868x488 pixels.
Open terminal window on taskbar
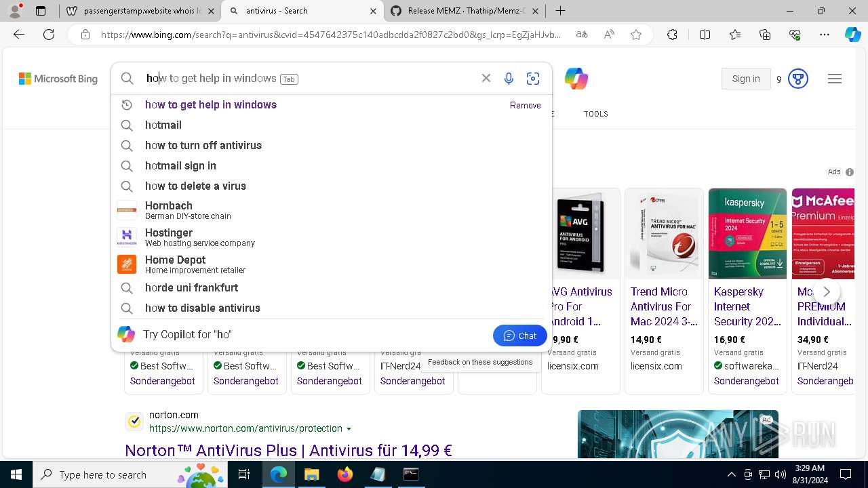pyautogui.click(x=411, y=474)
